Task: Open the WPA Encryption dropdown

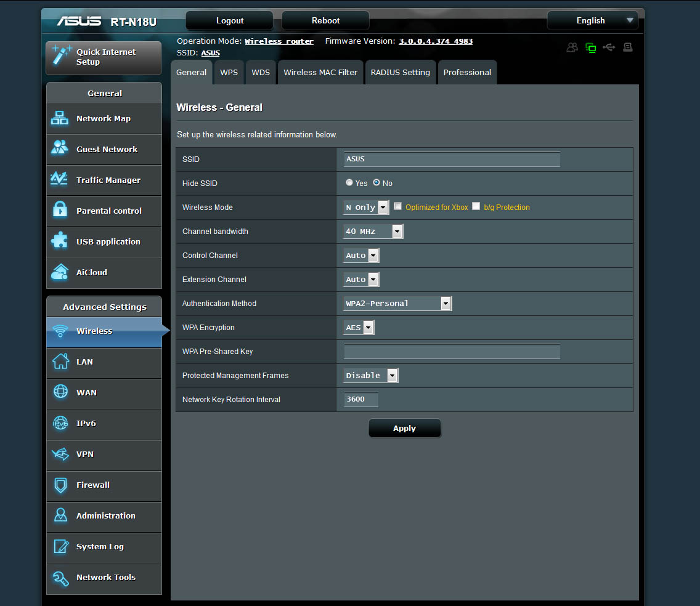Action: [x=359, y=328]
